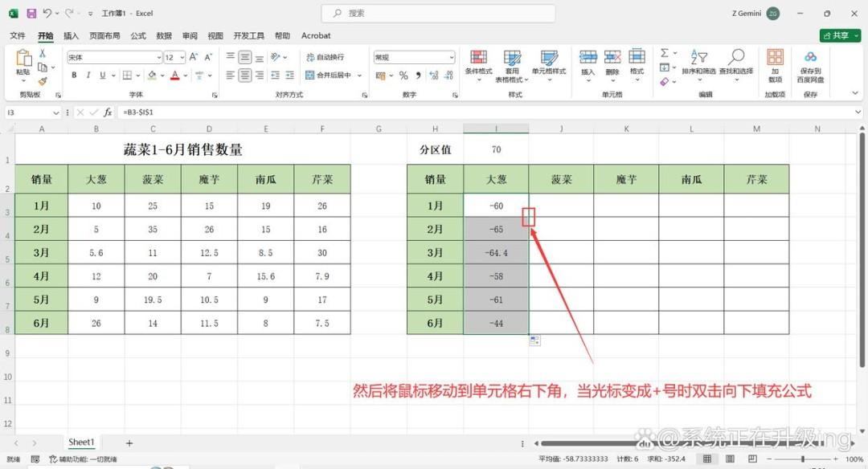This screenshot has width=868, height=469.
Task: Toggle bold formatting
Action: tap(74, 75)
